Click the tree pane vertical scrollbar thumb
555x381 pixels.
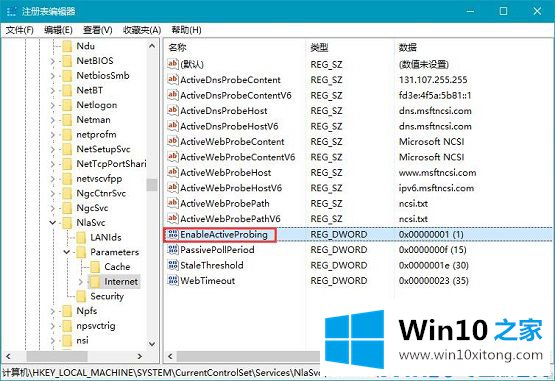pyautogui.click(x=152, y=184)
